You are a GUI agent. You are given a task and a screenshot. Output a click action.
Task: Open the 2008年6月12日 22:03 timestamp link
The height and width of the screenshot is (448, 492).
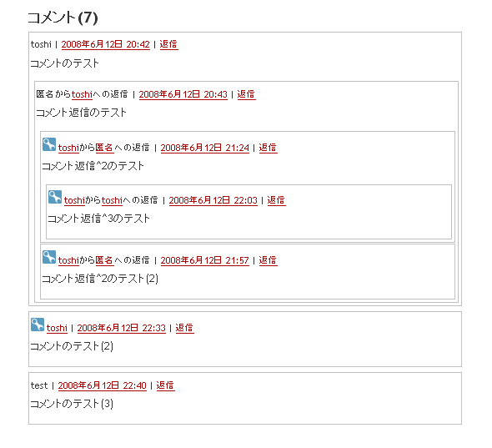(x=213, y=200)
